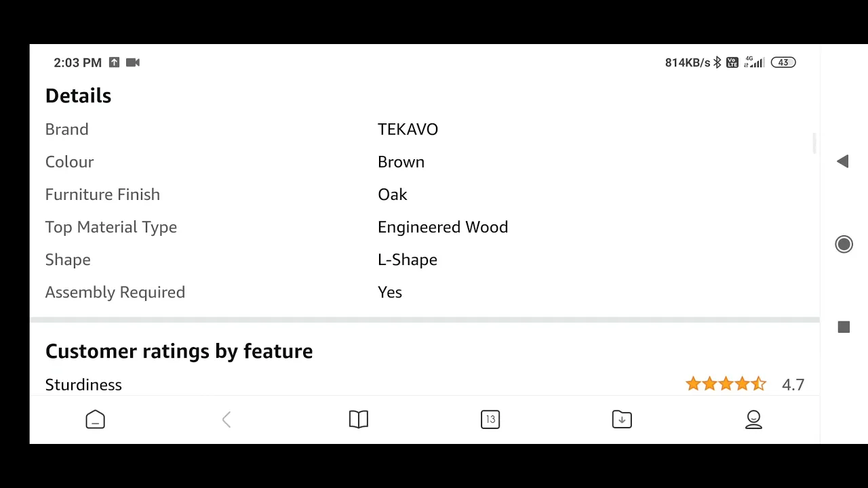Tap the Android recents square button
868x488 pixels.
[x=844, y=327]
